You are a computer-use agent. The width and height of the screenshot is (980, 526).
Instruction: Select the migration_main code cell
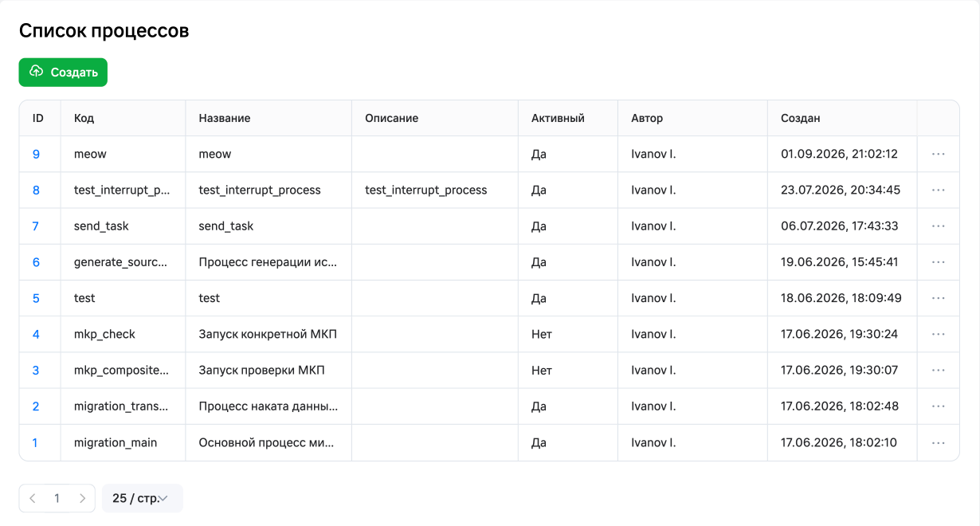[123, 442]
